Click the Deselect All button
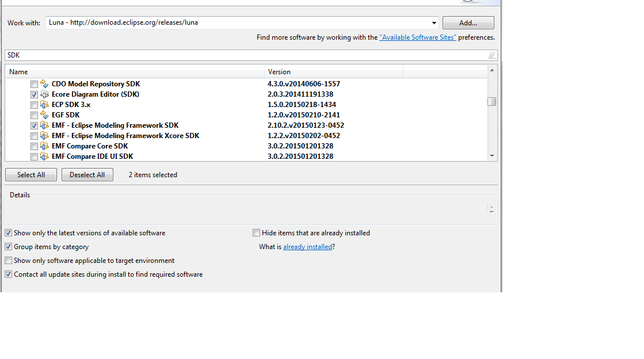Image resolution: width=644 pixels, height=359 pixels. click(87, 174)
